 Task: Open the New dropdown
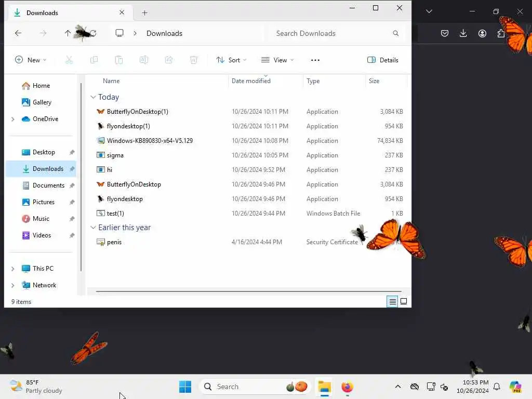click(x=31, y=60)
